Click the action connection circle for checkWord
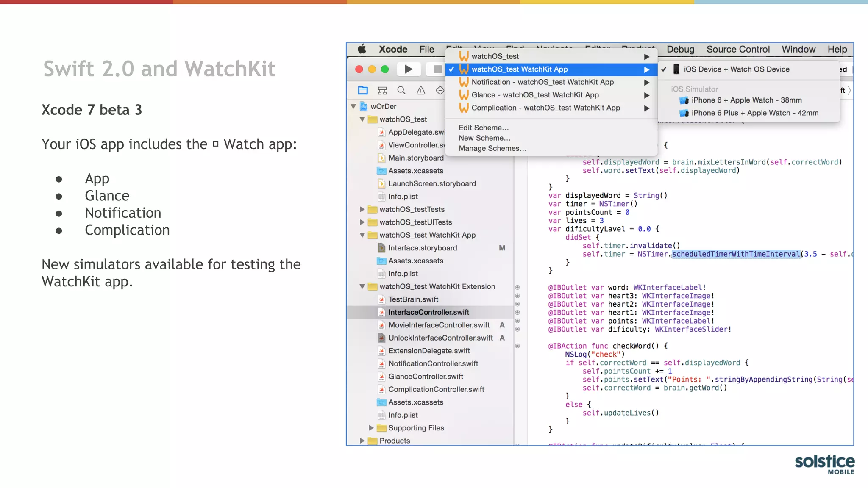This screenshot has width=868, height=488. pos(517,346)
